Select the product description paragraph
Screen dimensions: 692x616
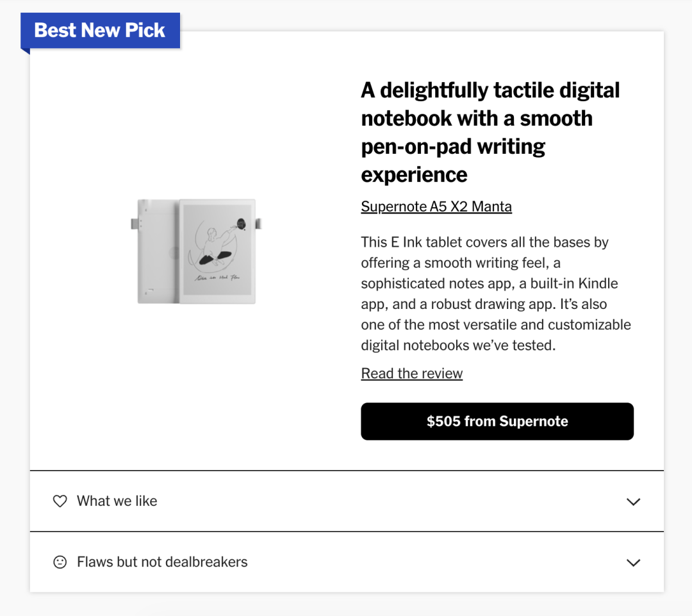[496, 294]
